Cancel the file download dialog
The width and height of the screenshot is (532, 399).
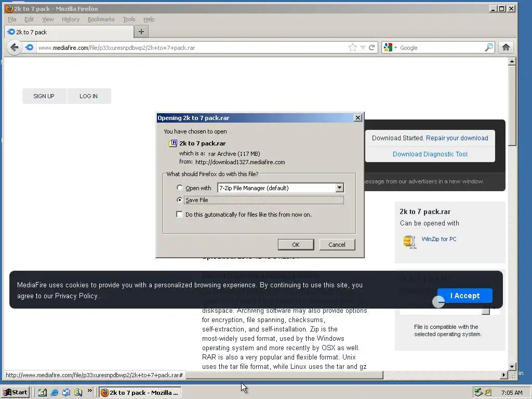[x=337, y=245]
